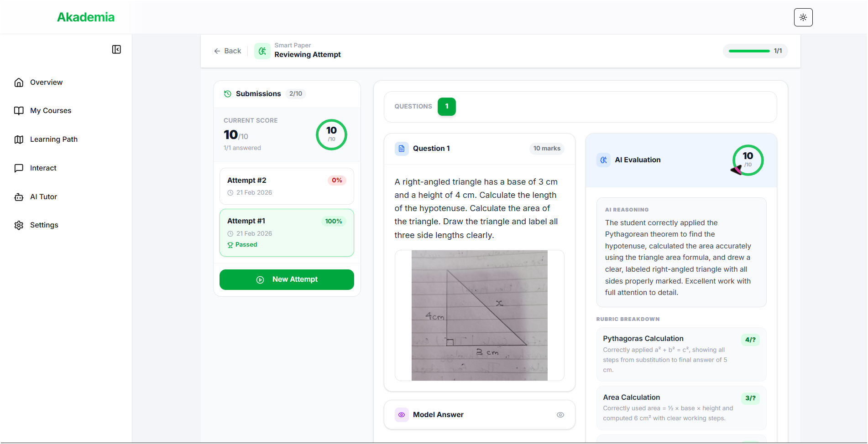Open Overview from the sidebar
The image size is (868, 444).
click(46, 83)
